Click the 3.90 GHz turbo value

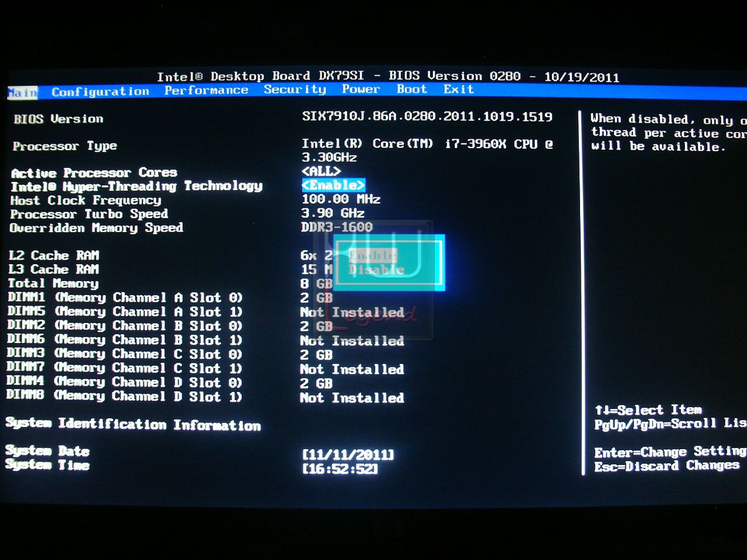[333, 213]
